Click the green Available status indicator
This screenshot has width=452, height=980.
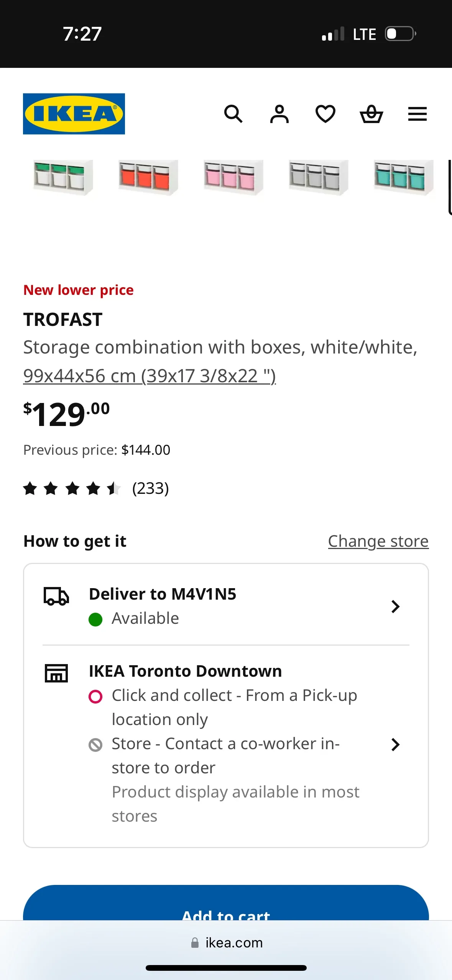point(95,619)
